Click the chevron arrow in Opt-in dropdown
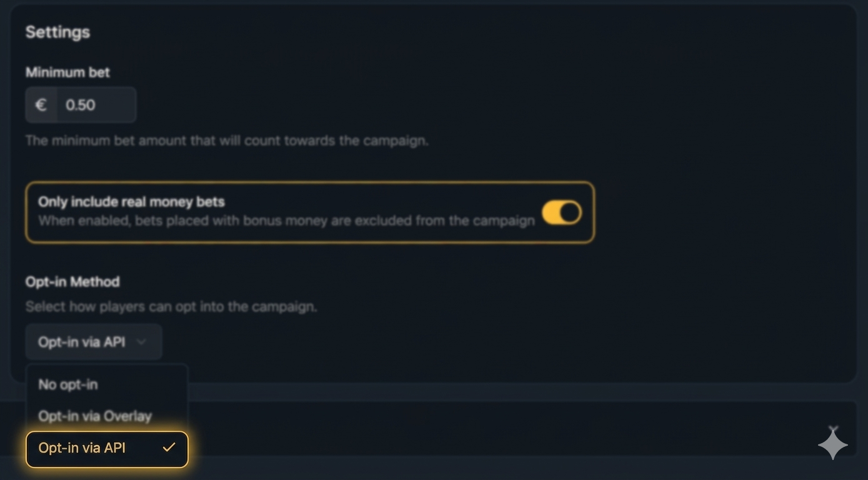This screenshot has height=480, width=868. [141, 342]
